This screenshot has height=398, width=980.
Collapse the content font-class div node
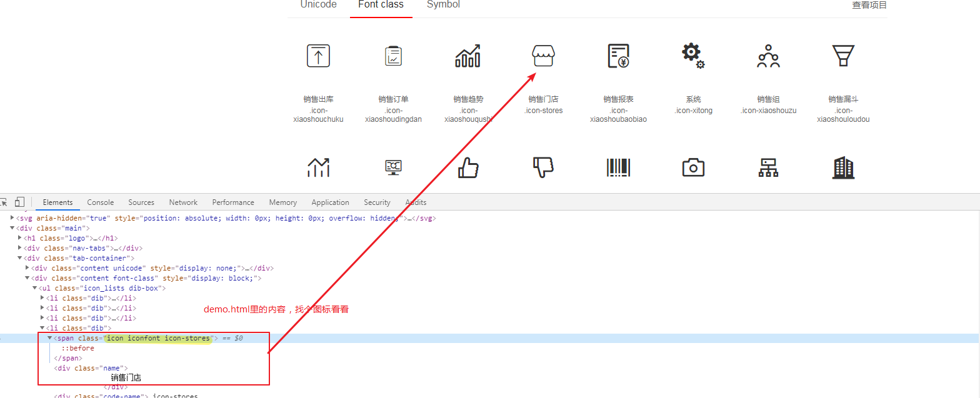click(27, 278)
